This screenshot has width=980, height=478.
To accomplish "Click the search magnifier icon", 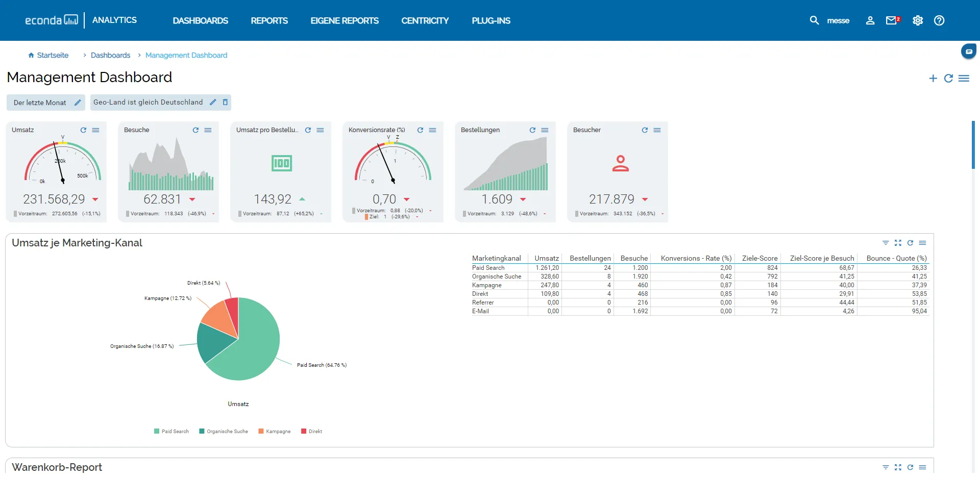I will point(814,20).
